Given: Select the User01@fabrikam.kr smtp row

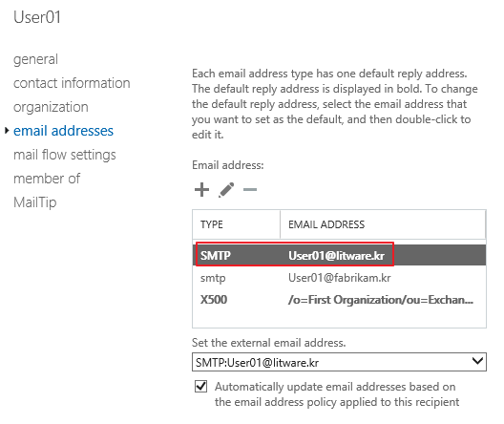Looking at the screenshot, I should click(x=339, y=278).
